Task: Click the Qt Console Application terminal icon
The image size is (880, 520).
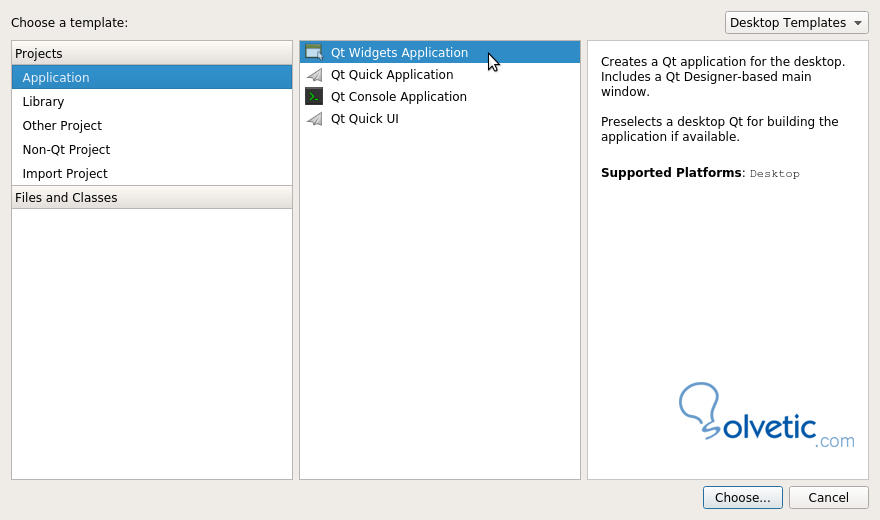Action: pos(314,97)
